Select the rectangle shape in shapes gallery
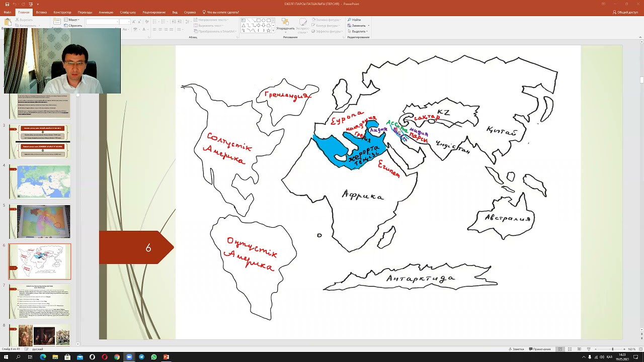This screenshot has height=362, width=644. click(259, 21)
